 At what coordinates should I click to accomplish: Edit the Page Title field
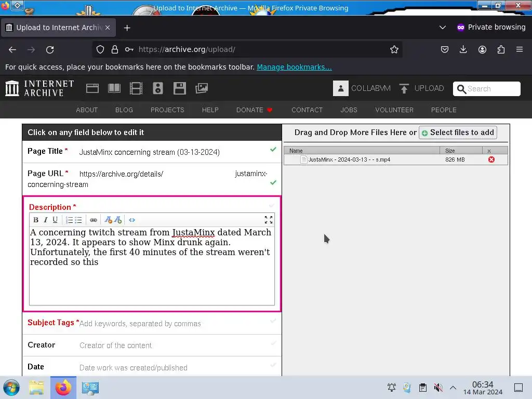[152, 152]
